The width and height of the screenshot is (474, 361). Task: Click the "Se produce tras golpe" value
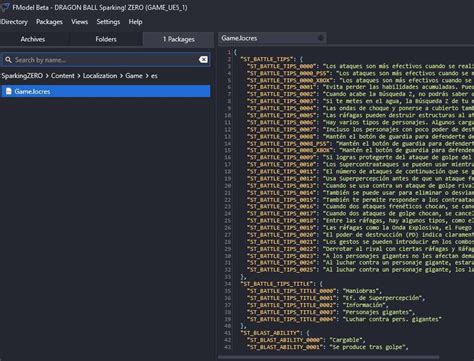(x=368, y=347)
